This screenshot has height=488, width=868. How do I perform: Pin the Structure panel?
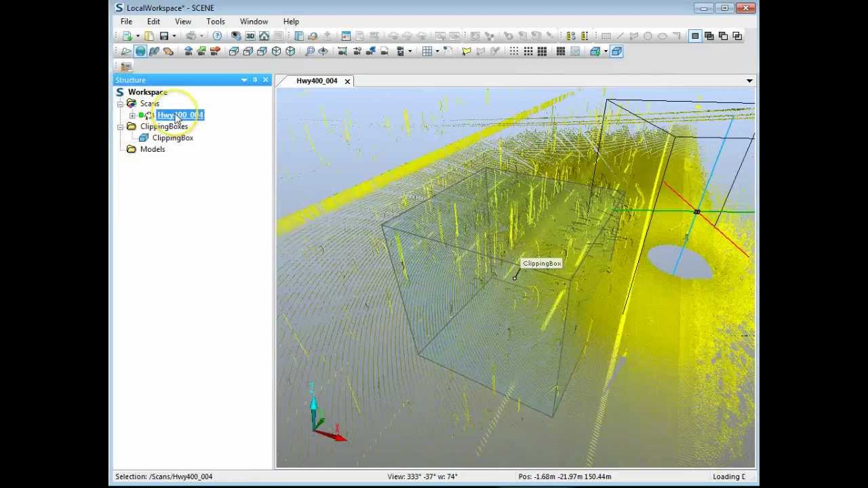tap(255, 80)
